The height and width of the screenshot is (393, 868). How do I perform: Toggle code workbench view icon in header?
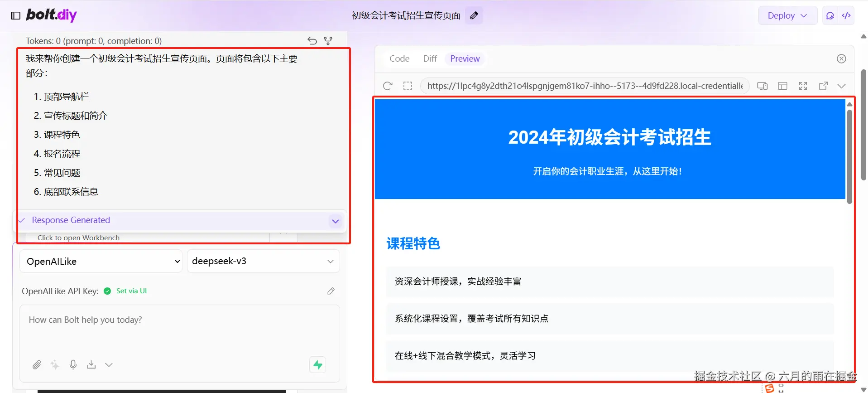pos(846,15)
